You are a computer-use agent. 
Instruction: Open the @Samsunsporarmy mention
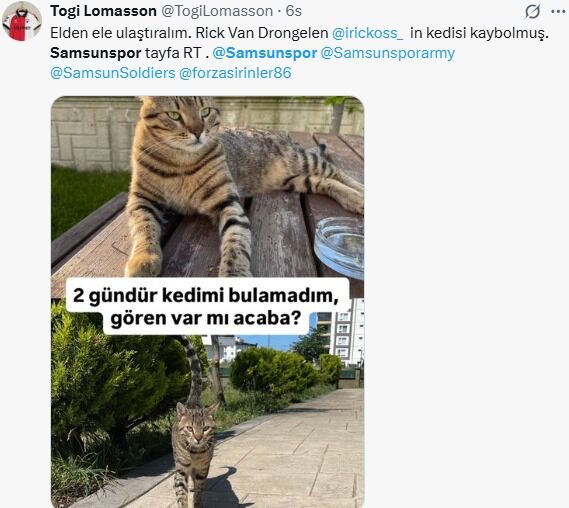(x=388, y=53)
